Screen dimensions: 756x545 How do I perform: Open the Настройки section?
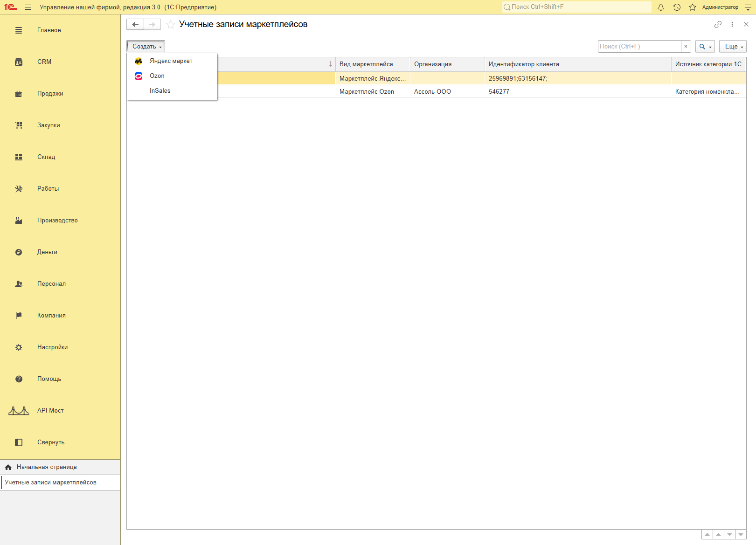[x=60, y=347]
